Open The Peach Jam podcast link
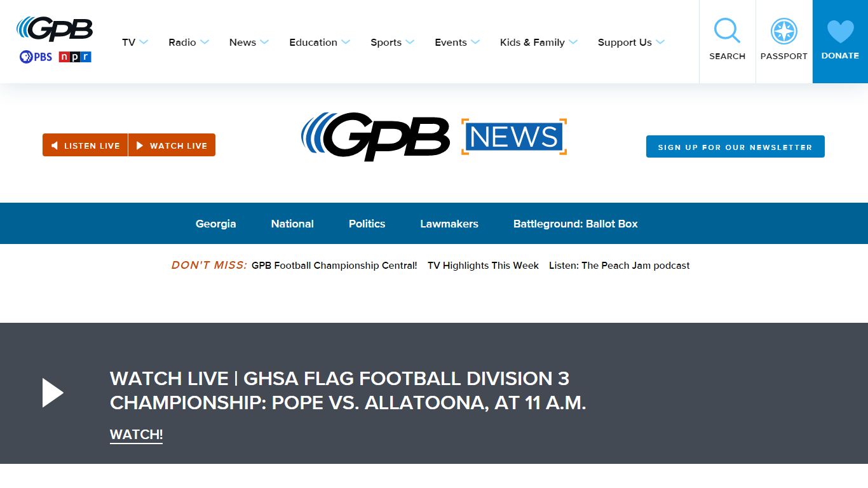868x488 pixels. 620,266
